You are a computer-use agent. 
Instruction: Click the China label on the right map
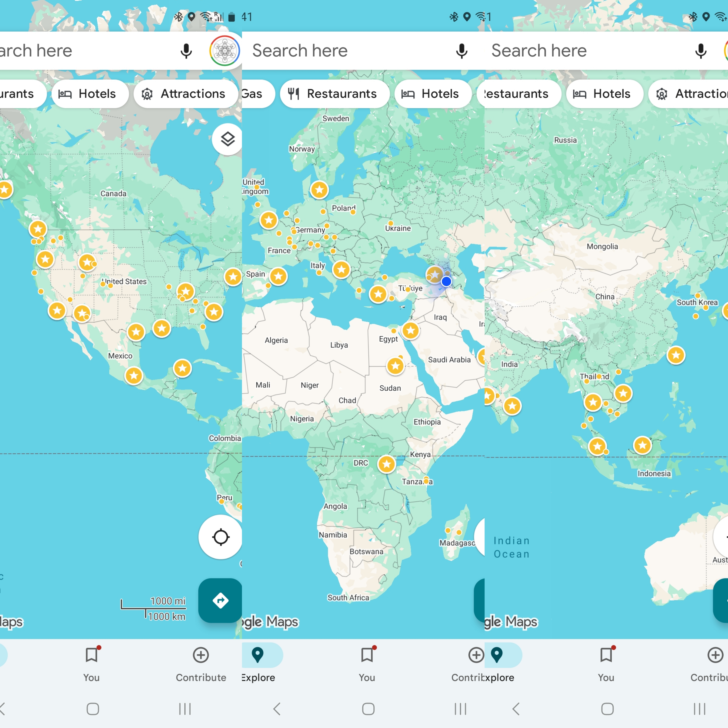pos(605,297)
